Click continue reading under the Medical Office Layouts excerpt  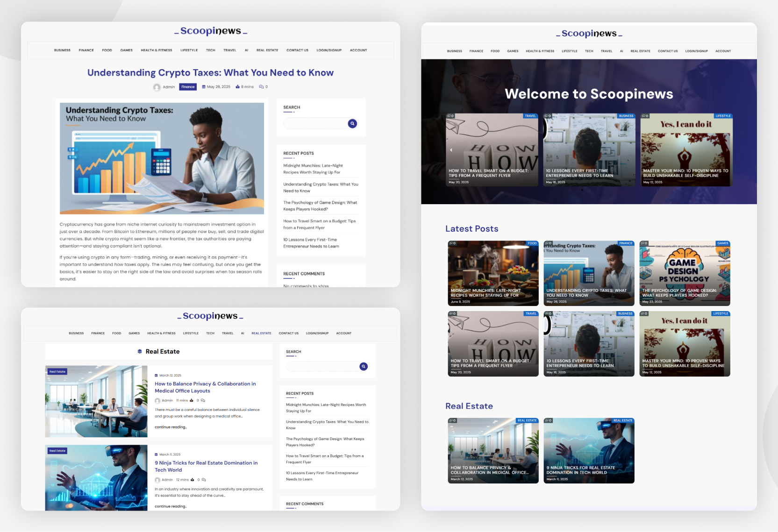point(171,427)
